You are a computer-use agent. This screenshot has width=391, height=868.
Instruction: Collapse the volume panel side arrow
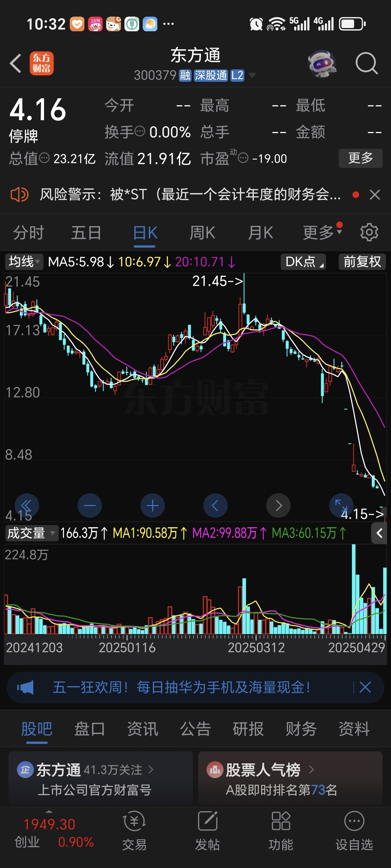click(379, 533)
